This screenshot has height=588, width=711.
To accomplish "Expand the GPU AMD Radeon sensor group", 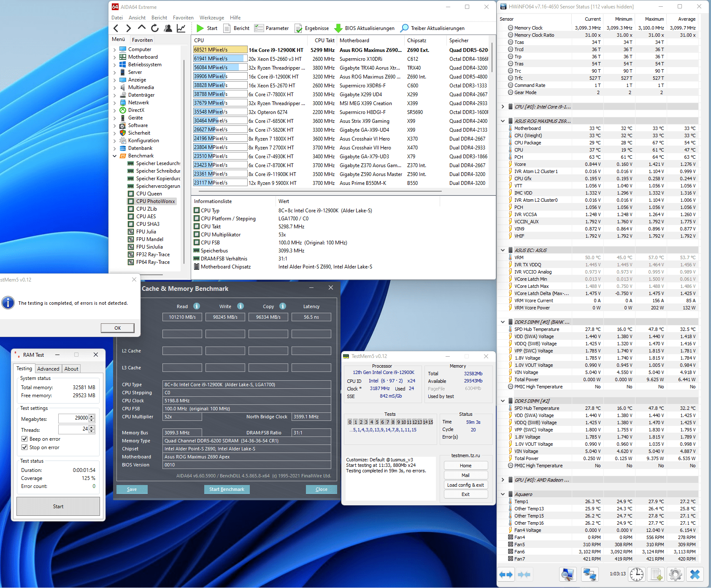I will [503, 480].
